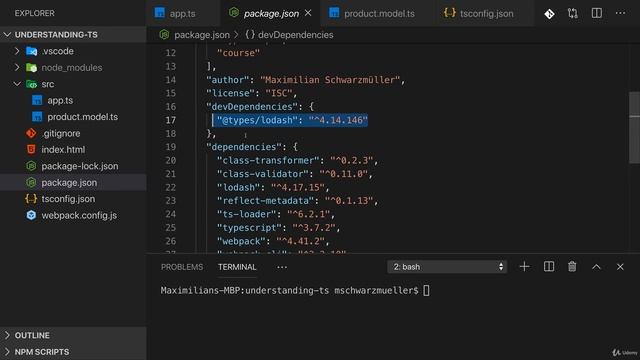Expand the NPM SCRIPTS section
Screen dimensions: 640x360
point(73,351)
